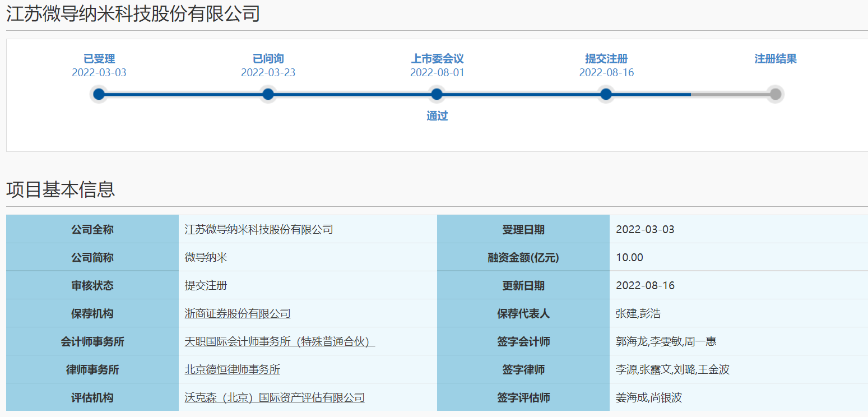This screenshot has width=868, height=417.
Task: Click the 2022-08-01 meeting date
Action: click(x=437, y=73)
